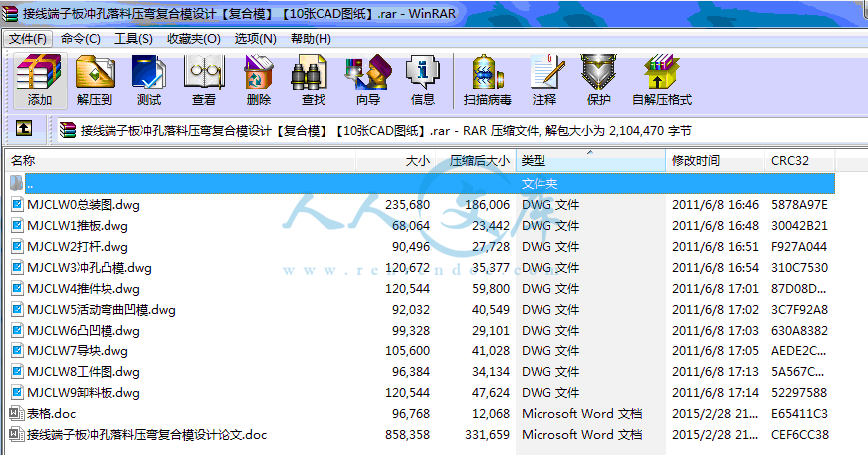Image resolution: width=868 pixels, height=455 pixels.
Task: Click the file icon of MJCLW0总装图.dwg
Action: click(x=17, y=205)
